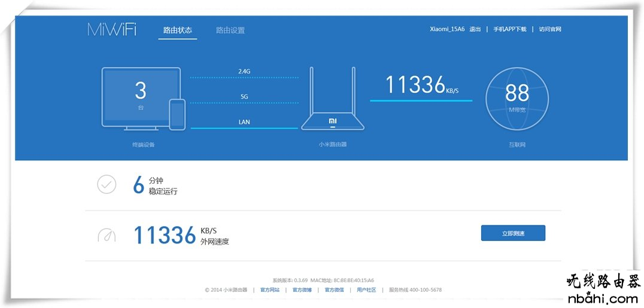The width and height of the screenshot is (644, 308).
Task: Click the 服务热线 400-100-5678 text
Action: click(x=415, y=290)
